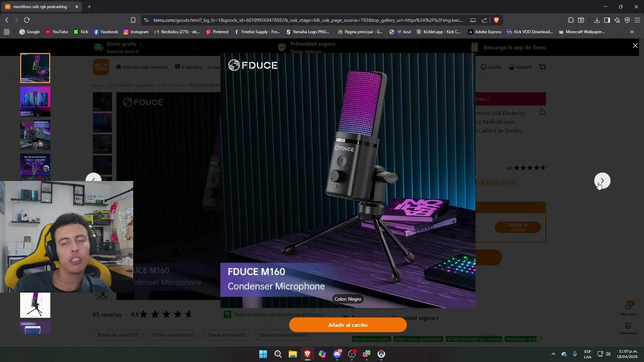Viewport: 644px width, 362px height.
Task: Open Yamaha Logo PNG bookmark
Action: pos(307,32)
